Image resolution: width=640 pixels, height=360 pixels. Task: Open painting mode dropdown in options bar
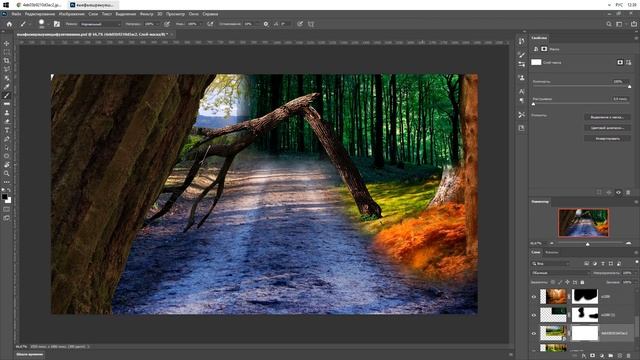point(100,24)
